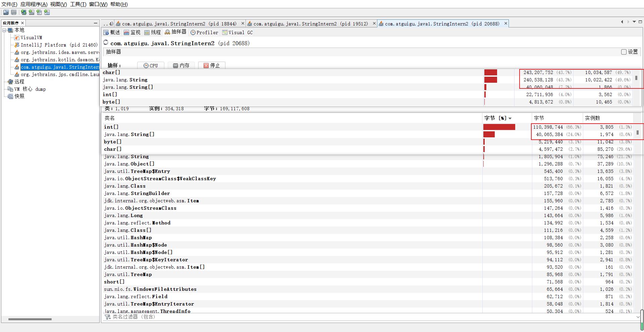Close the pid 20688 tab
The height and width of the screenshot is (332, 644).
point(506,23)
